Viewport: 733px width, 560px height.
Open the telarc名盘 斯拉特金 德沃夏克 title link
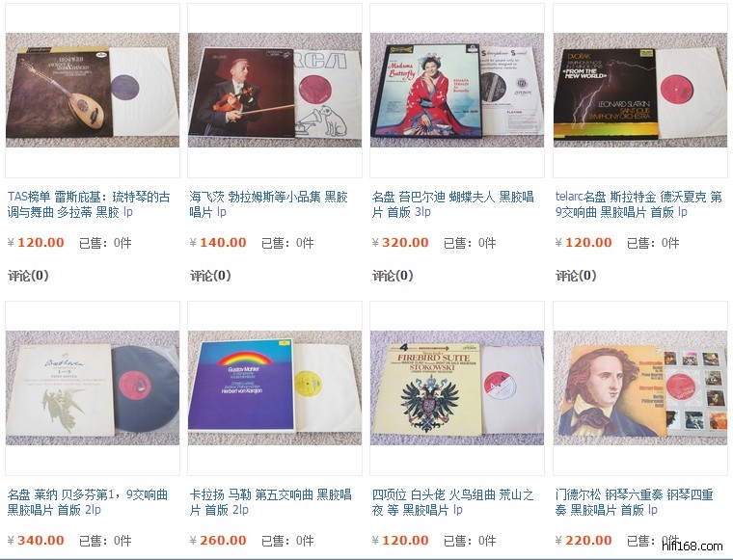[638, 204]
